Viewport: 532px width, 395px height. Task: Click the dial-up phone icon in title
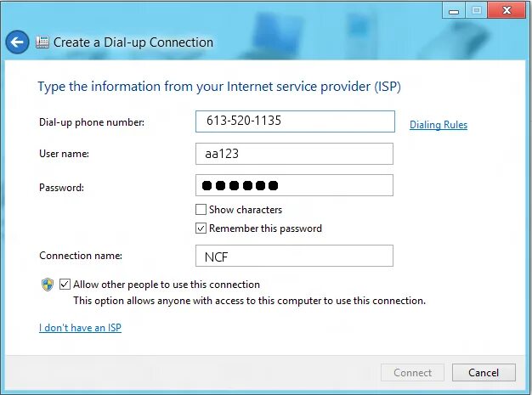pos(42,42)
